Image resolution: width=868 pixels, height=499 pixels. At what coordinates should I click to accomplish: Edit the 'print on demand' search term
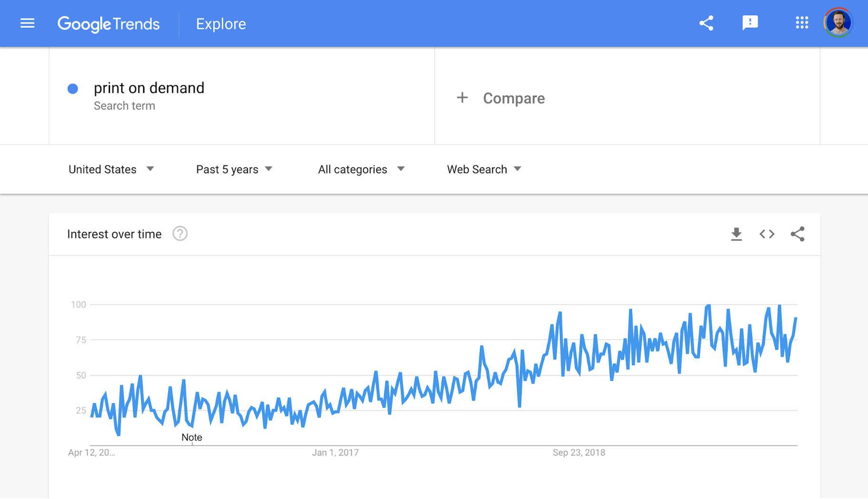point(149,88)
